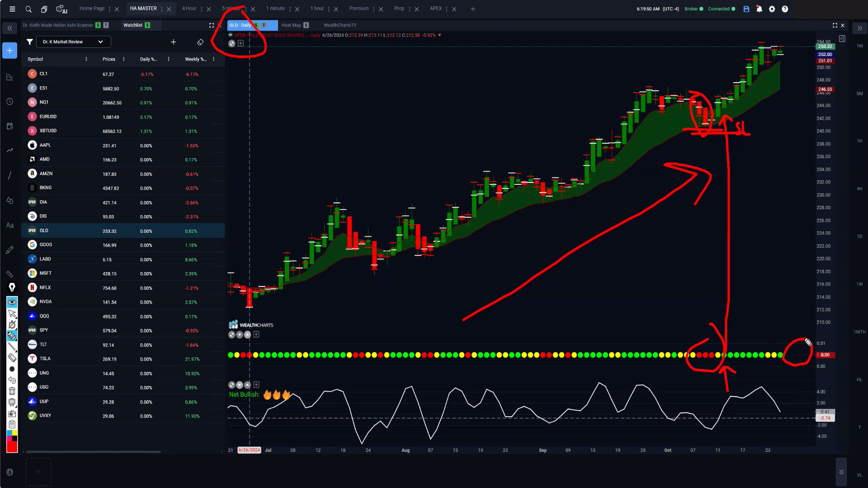868x488 pixels.
Task: Open the notifications bell
Action: click(759, 9)
